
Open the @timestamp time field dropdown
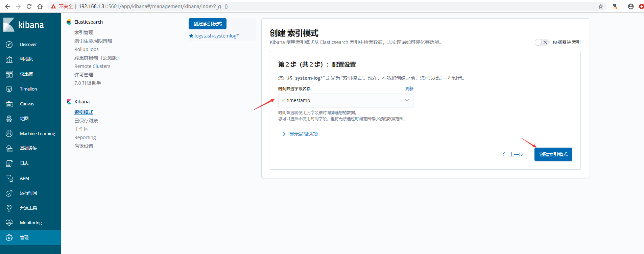[x=345, y=100]
